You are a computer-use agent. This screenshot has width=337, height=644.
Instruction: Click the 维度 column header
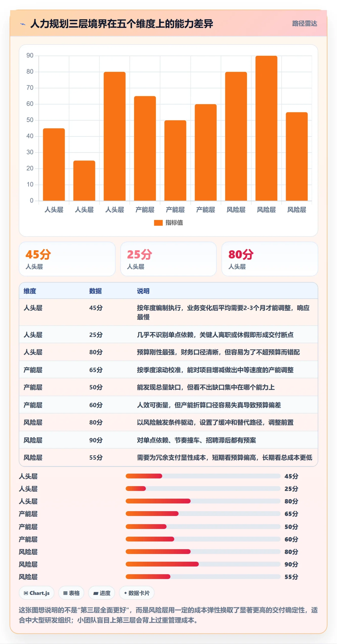30,291
